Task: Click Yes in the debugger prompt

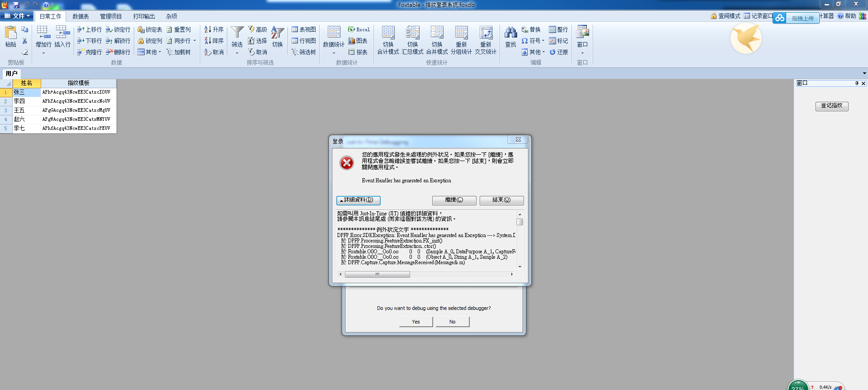Action: (416, 322)
